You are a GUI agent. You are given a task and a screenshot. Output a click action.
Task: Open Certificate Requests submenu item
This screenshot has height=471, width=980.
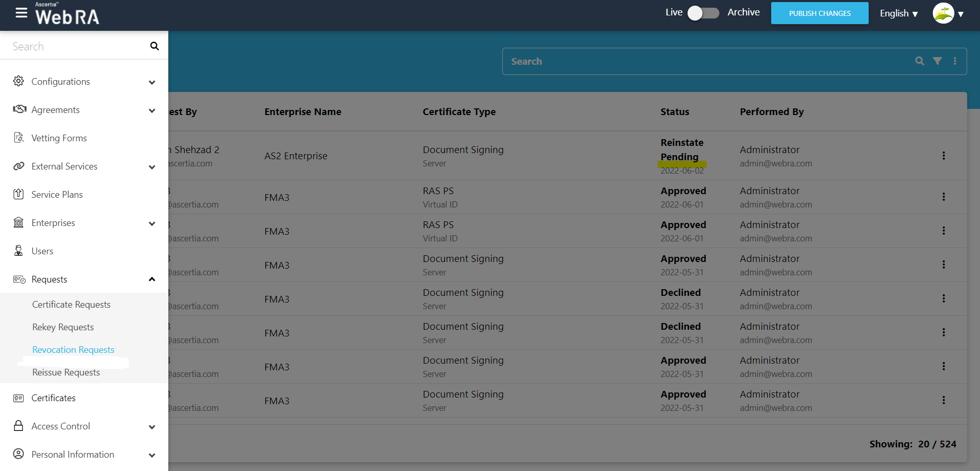pyautogui.click(x=71, y=305)
